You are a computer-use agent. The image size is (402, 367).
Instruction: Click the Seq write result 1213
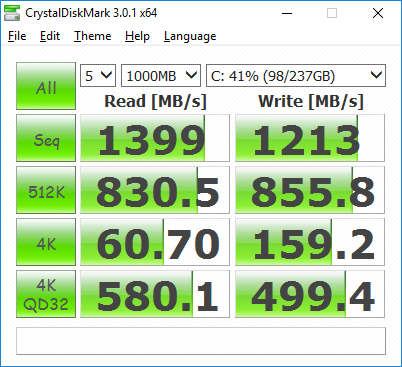click(310, 138)
